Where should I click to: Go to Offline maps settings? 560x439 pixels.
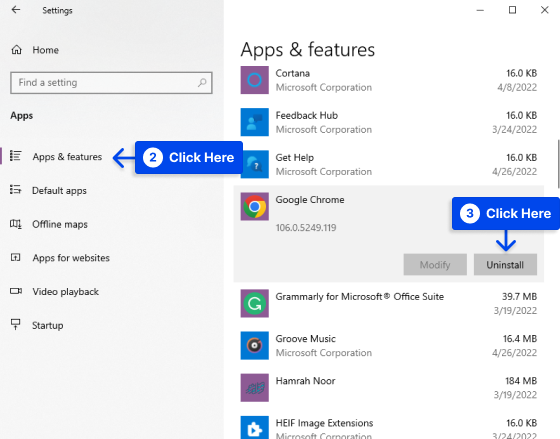[49, 224]
